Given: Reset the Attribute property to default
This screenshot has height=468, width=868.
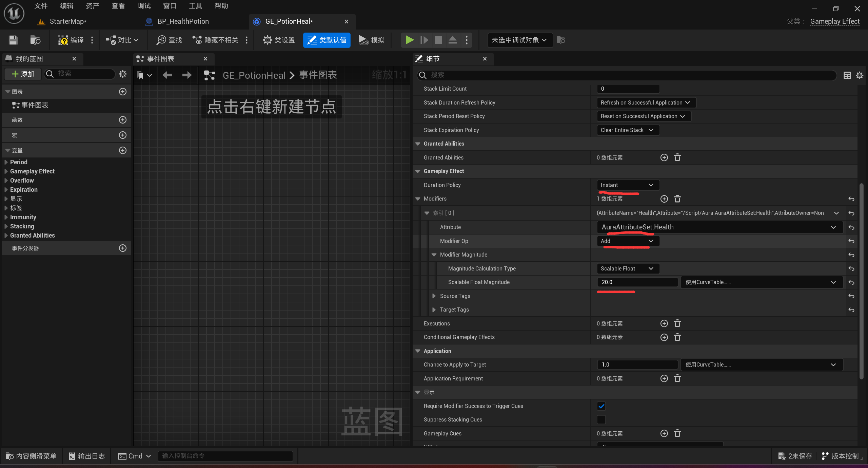Looking at the screenshot, I should 851,227.
